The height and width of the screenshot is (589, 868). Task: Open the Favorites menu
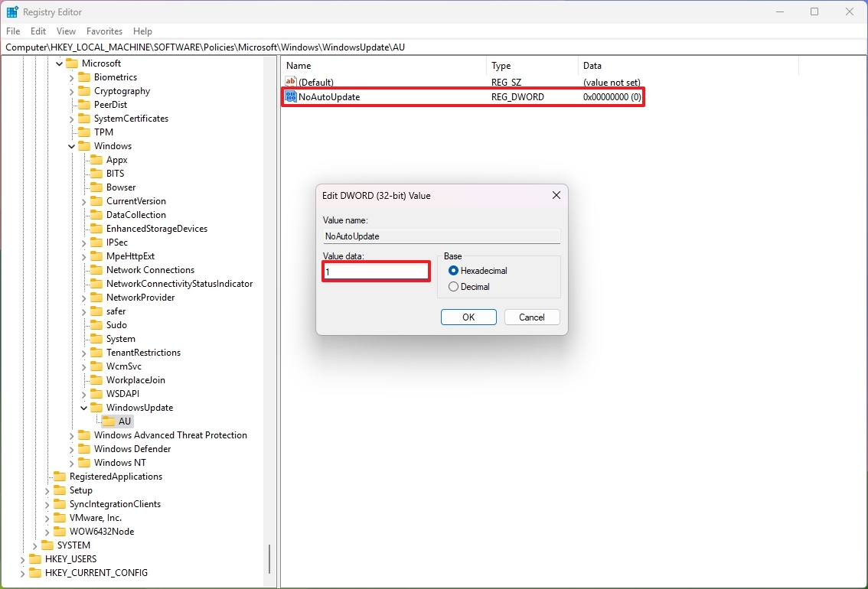[x=104, y=31]
